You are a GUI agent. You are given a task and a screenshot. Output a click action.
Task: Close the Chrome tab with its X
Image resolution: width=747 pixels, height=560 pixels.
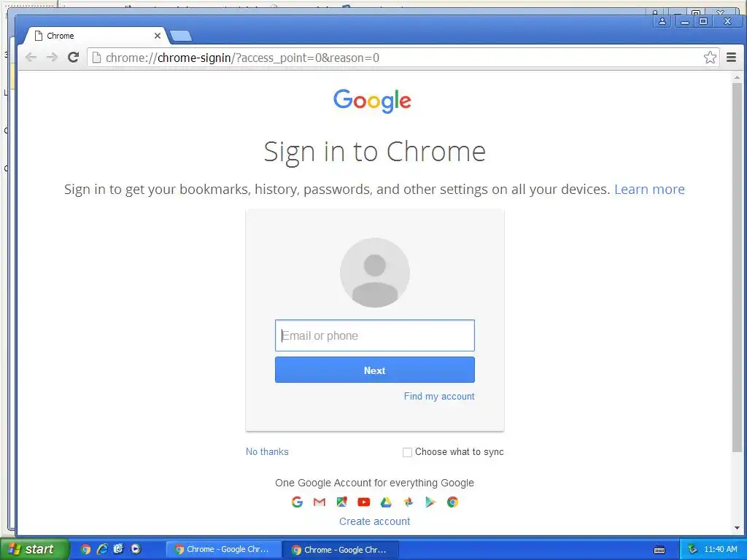[x=158, y=36]
